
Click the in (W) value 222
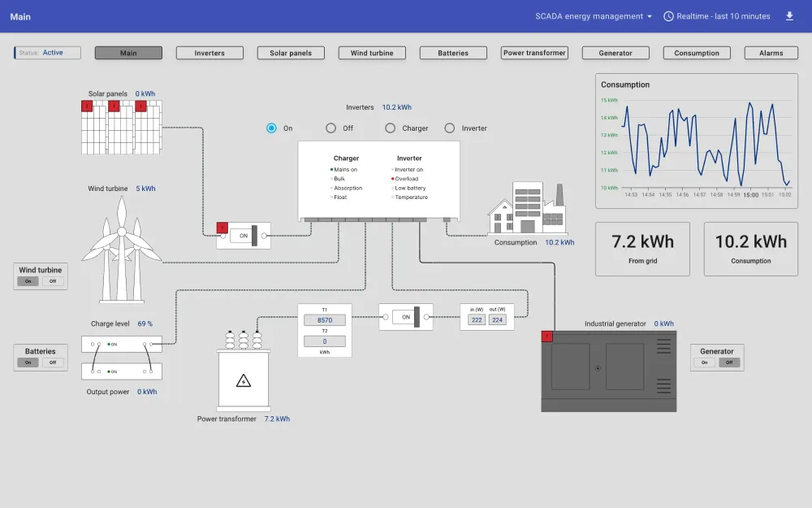477,319
